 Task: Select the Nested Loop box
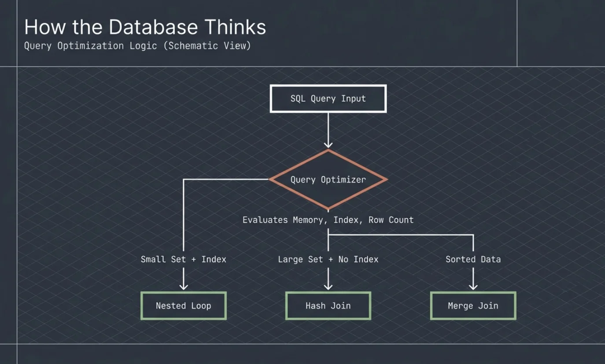point(183,305)
